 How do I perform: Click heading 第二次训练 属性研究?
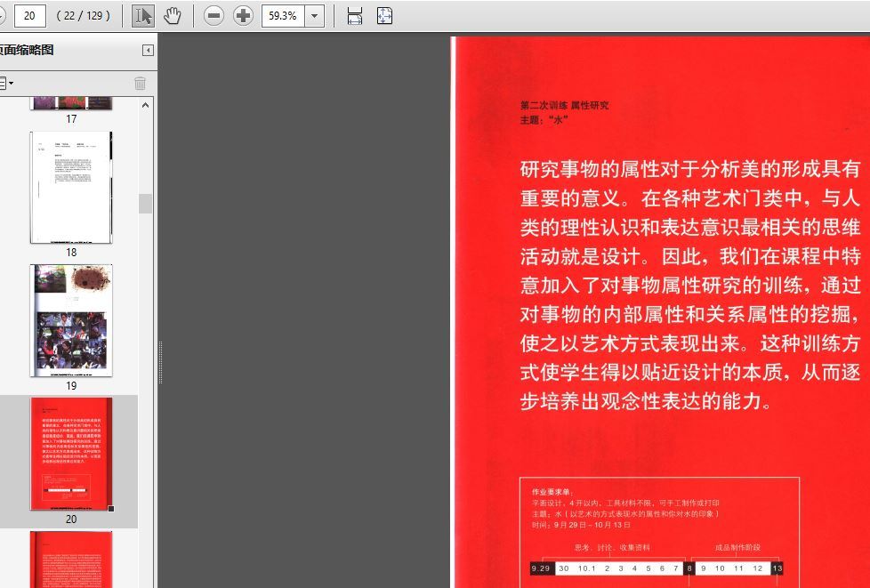(x=564, y=105)
